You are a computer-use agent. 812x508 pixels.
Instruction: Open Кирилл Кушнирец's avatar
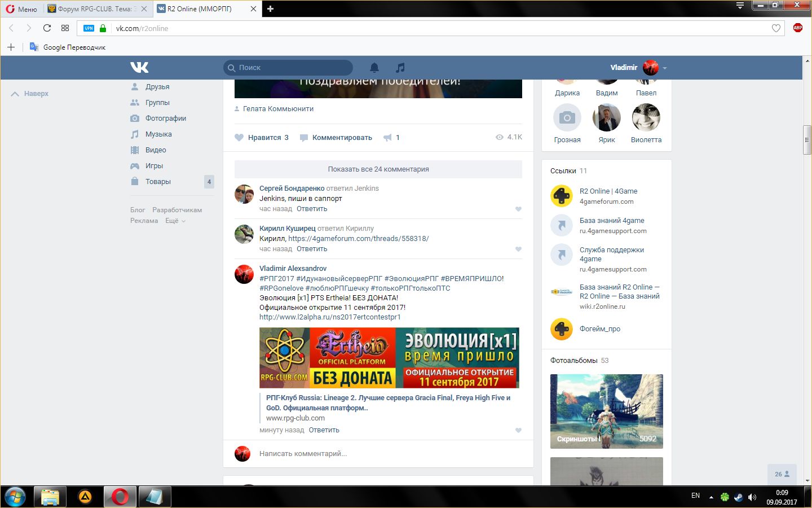coord(244,234)
